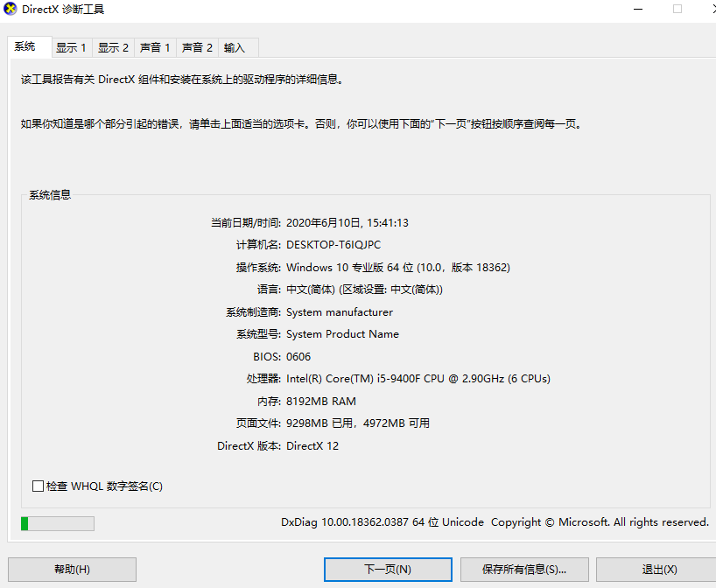Image resolution: width=716 pixels, height=588 pixels.
Task: Click the 页面文件 label
Action: (258, 423)
